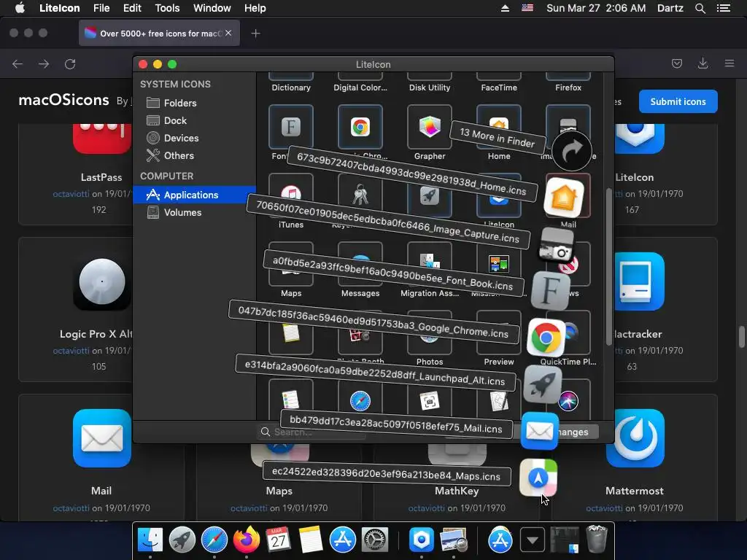Screen dimensions: 747x560
Task: Click the Submit icons button
Action: (x=678, y=101)
